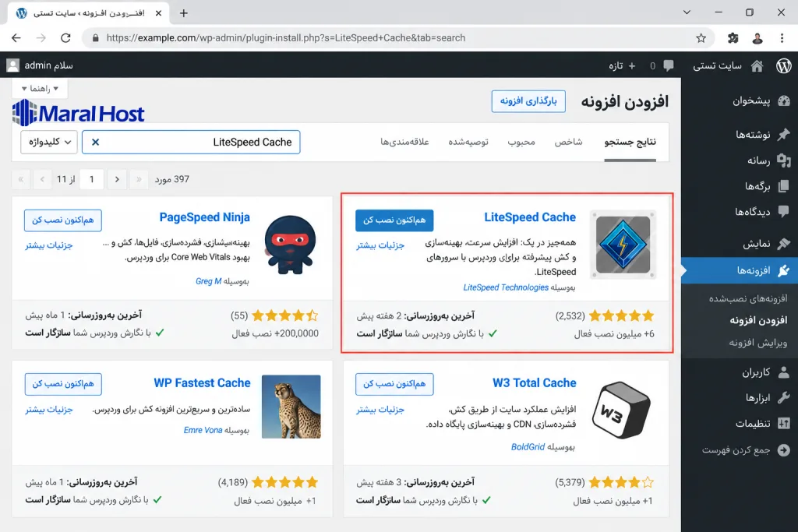Open Chrome three-dot menu
This screenshot has width=798, height=532.
pos(782,37)
